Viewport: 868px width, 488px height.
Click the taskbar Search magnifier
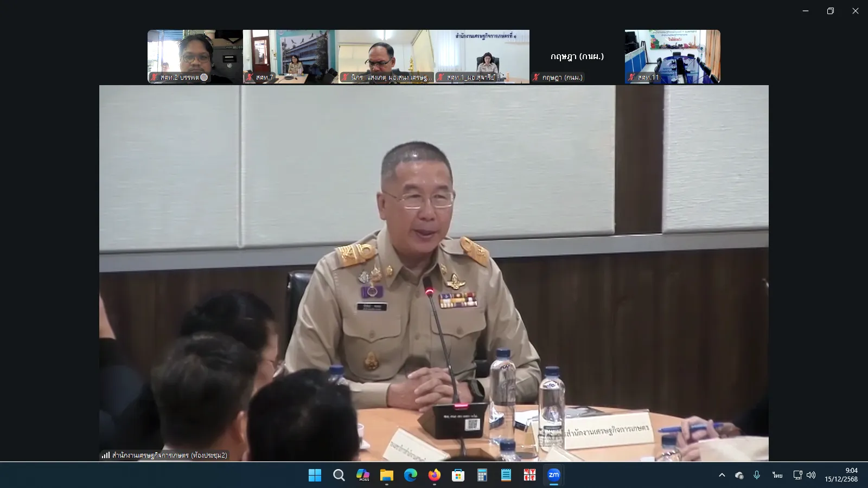pos(339,476)
